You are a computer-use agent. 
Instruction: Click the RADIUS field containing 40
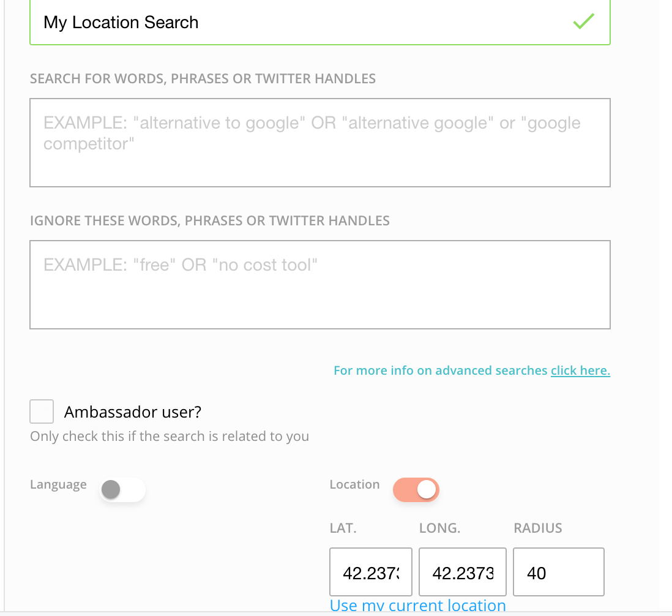tap(558, 572)
